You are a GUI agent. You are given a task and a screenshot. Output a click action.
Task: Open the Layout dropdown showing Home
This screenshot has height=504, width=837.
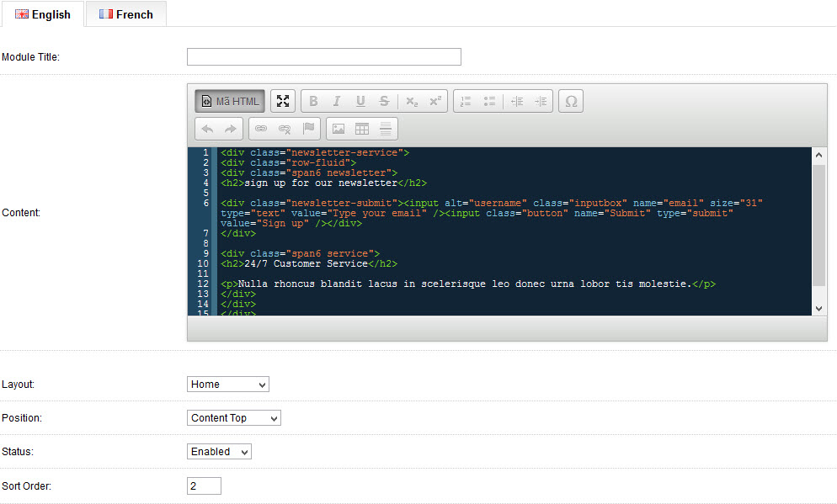pyautogui.click(x=227, y=385)
